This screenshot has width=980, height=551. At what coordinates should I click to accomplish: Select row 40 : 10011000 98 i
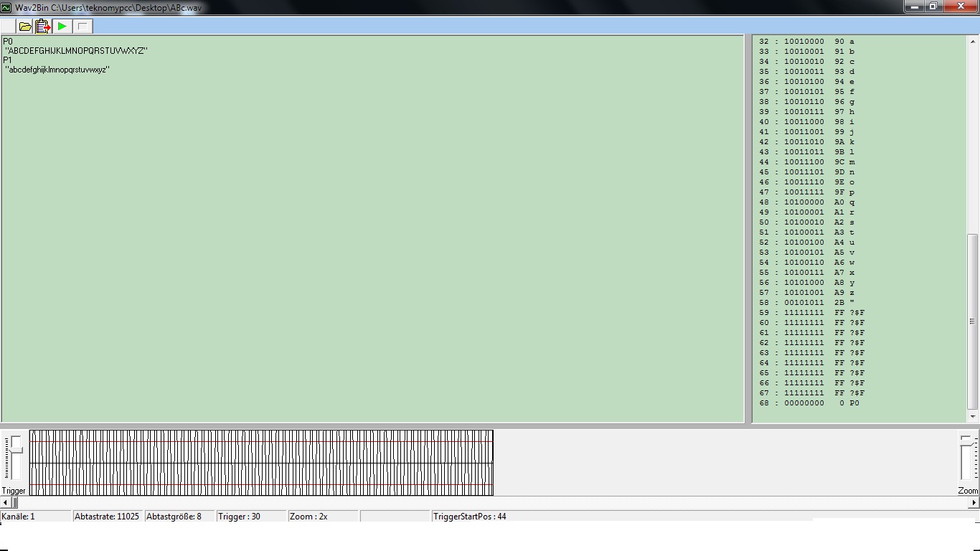[807, 122]
